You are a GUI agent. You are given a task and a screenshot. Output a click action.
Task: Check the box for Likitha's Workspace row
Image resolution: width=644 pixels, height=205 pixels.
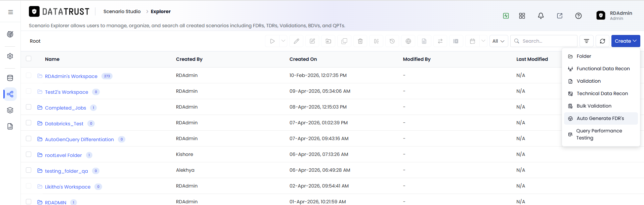pyautogui.click(x=29, y=186)
